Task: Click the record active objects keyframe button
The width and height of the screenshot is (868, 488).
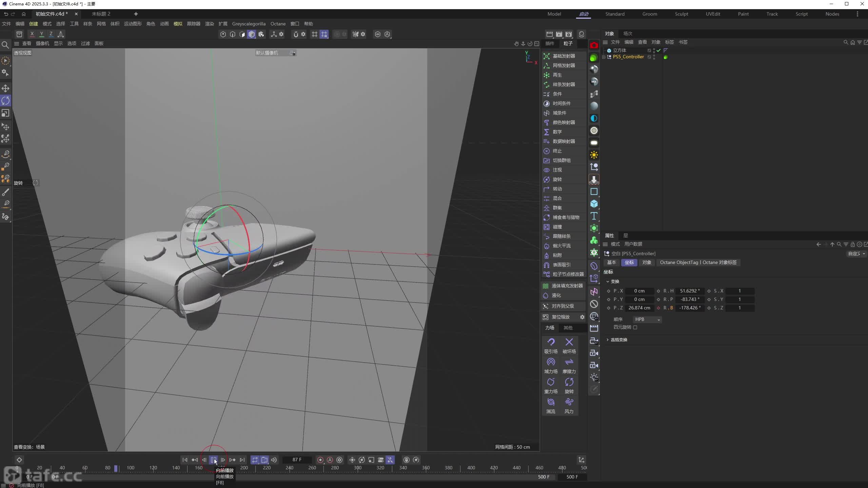Action: (320, 460)
